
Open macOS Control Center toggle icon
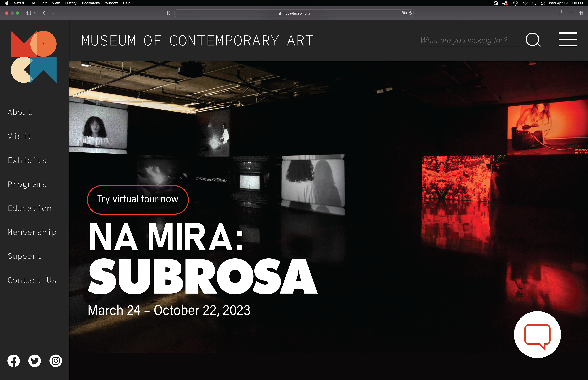542,3
